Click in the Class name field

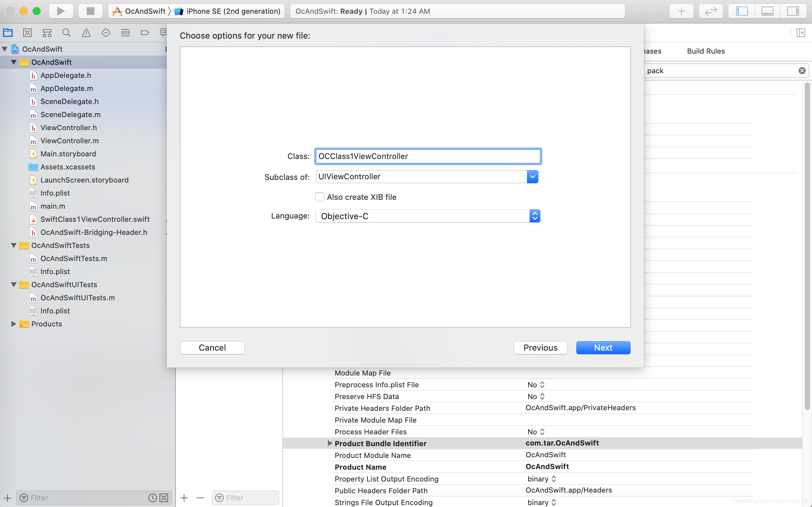tap(428, 156)
